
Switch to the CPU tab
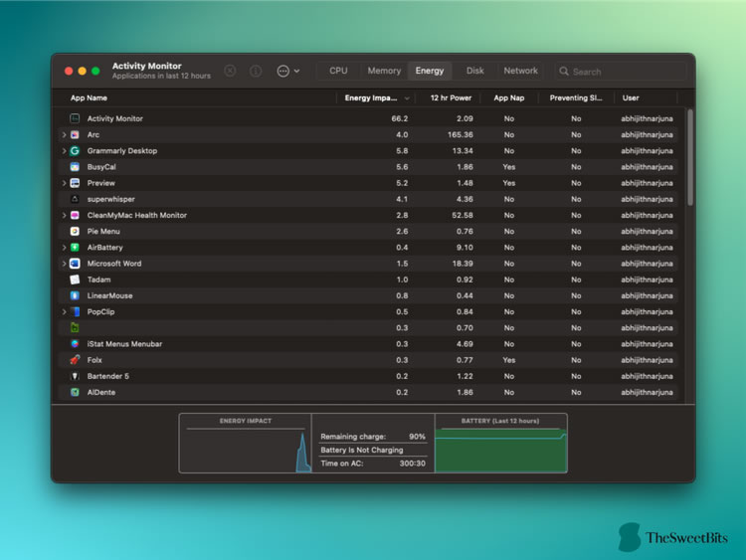pyautogui.click(x=338, y=71)
